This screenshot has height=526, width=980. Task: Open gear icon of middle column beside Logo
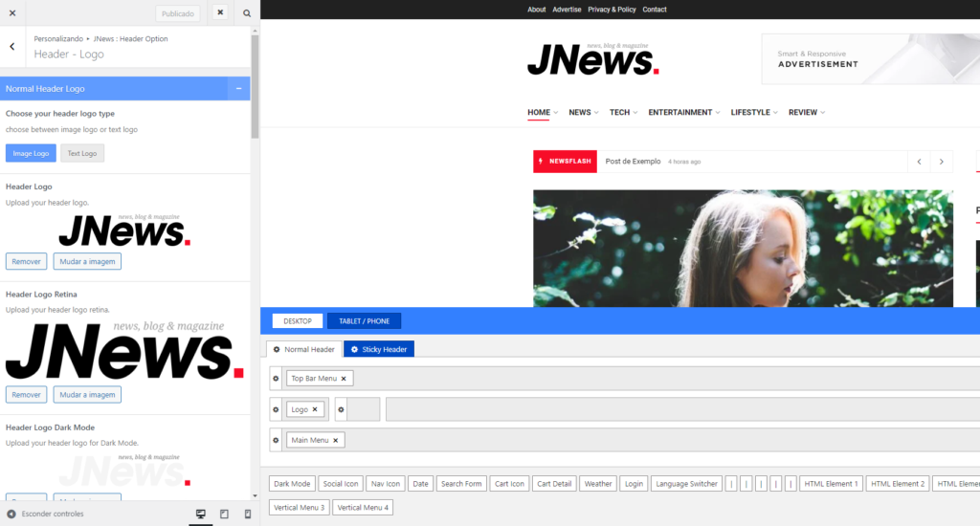coord(341,410)
